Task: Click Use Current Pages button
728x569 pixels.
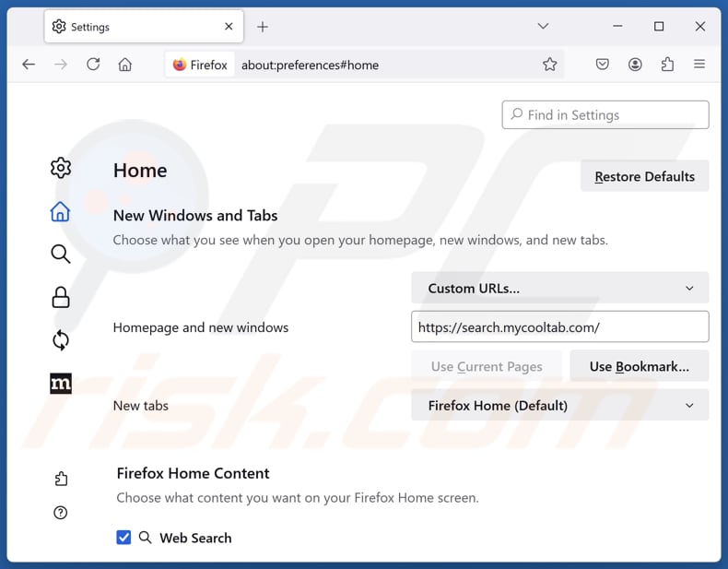Action: coord(487,366)
